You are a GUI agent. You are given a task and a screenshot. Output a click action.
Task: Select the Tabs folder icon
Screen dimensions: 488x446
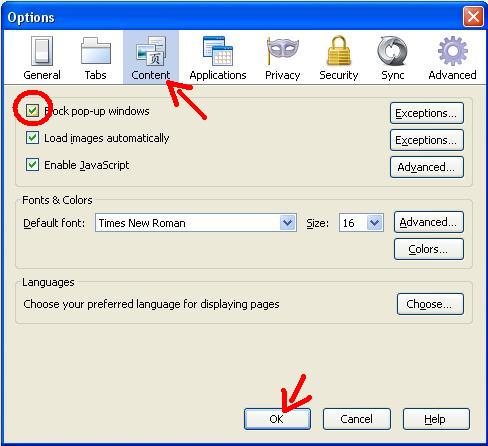(96, 51)
